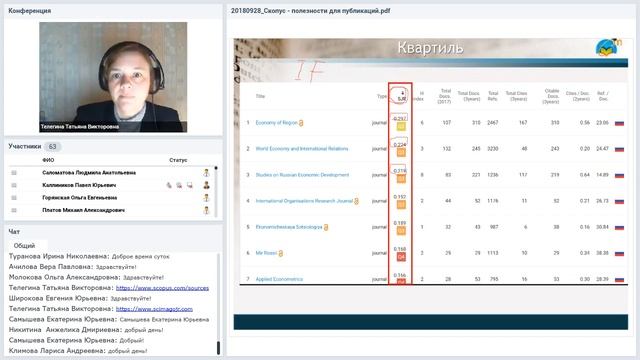The image size is (640, 360).
Task: Click the Чат panel header
Action: (14, 231)
